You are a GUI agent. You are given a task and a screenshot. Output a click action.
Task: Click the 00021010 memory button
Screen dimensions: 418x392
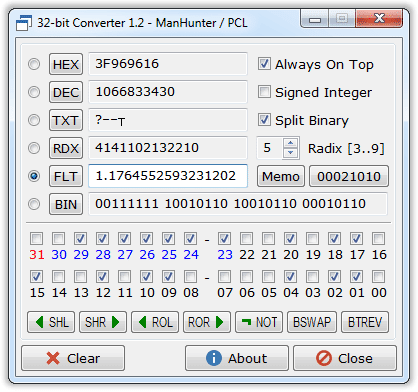click(x=349, y=176)
